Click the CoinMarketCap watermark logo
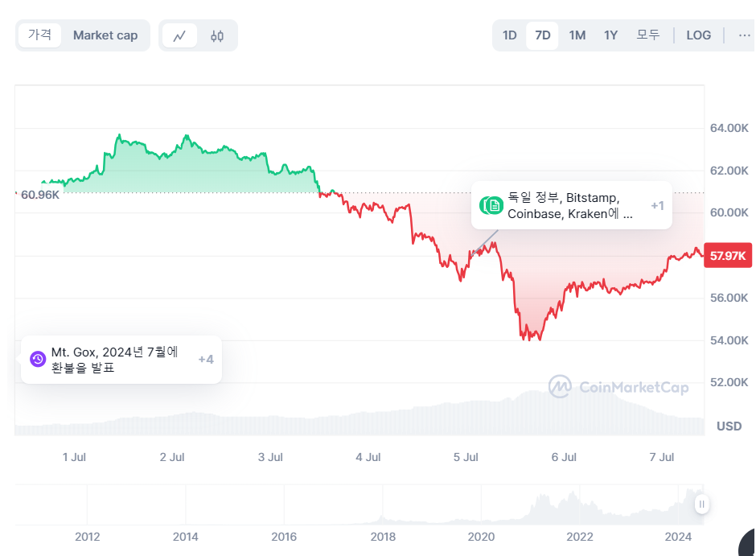This screenshot has width=756, height=556. (618, 387)
